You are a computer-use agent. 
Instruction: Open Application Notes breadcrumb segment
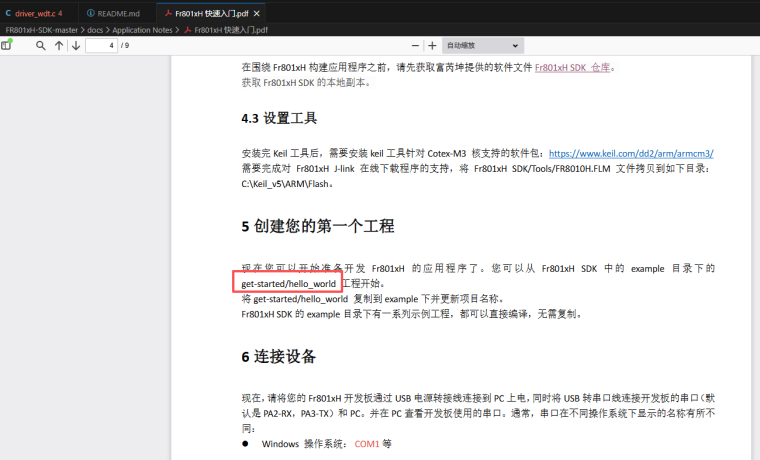coord(142,30)
